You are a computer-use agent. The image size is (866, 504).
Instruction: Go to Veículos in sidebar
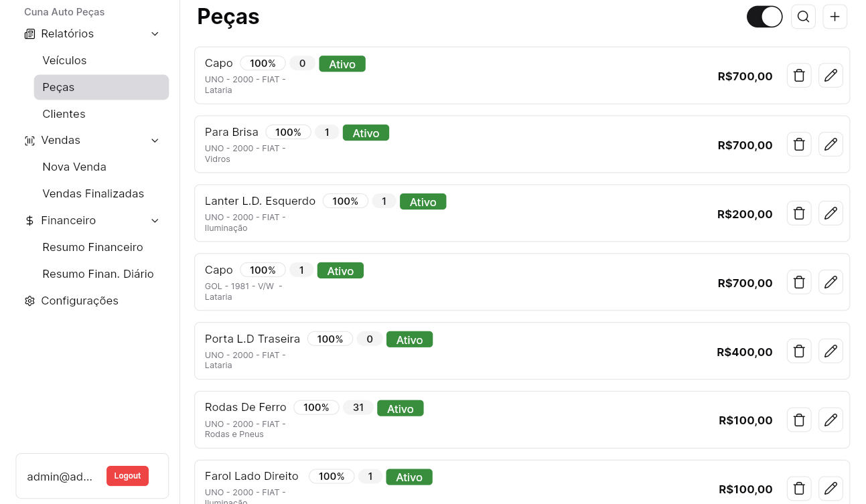[64, 60]
